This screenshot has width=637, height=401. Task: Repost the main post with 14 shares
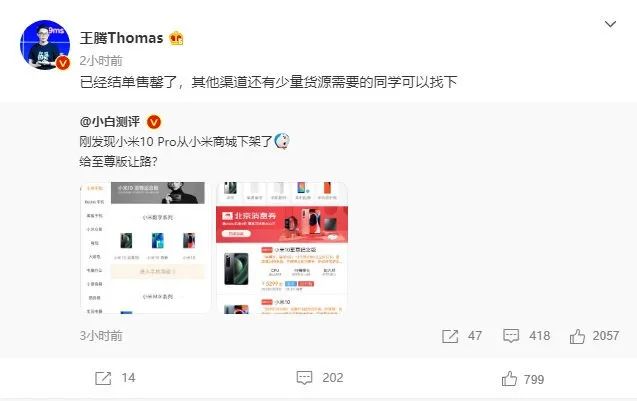pos(103,378)
